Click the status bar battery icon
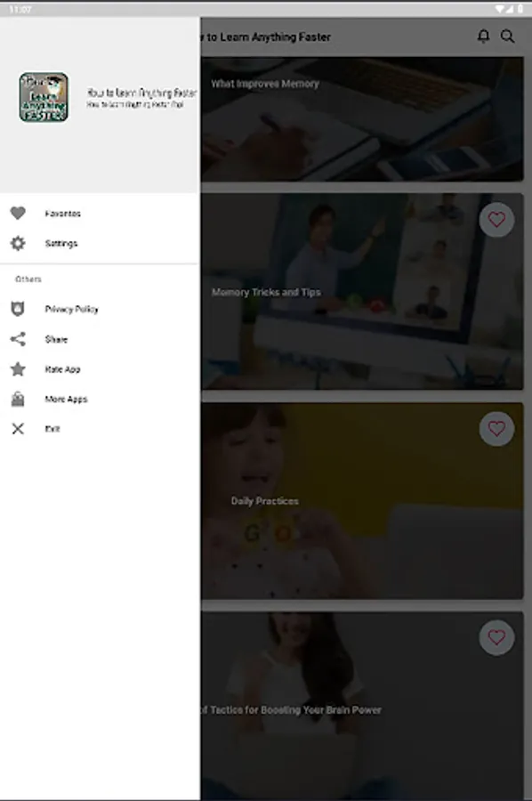 pyautogui.click(x=520, y=9)
